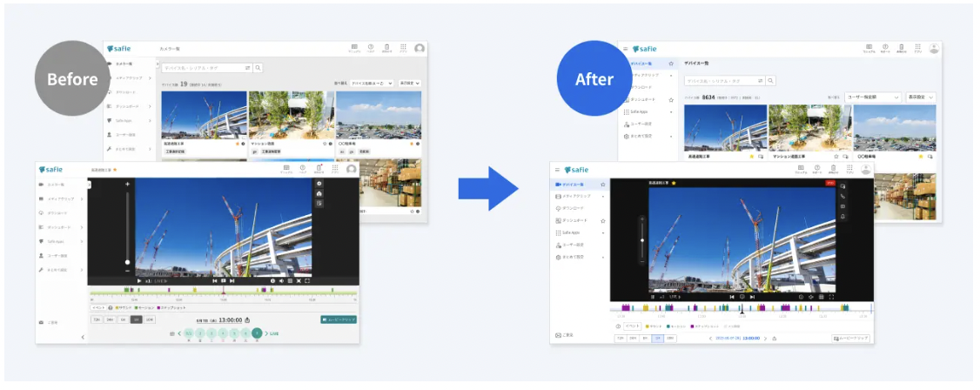Select デバイス一覧 in After player sidebar
980x390 pixels.
[x=580, y=185]
